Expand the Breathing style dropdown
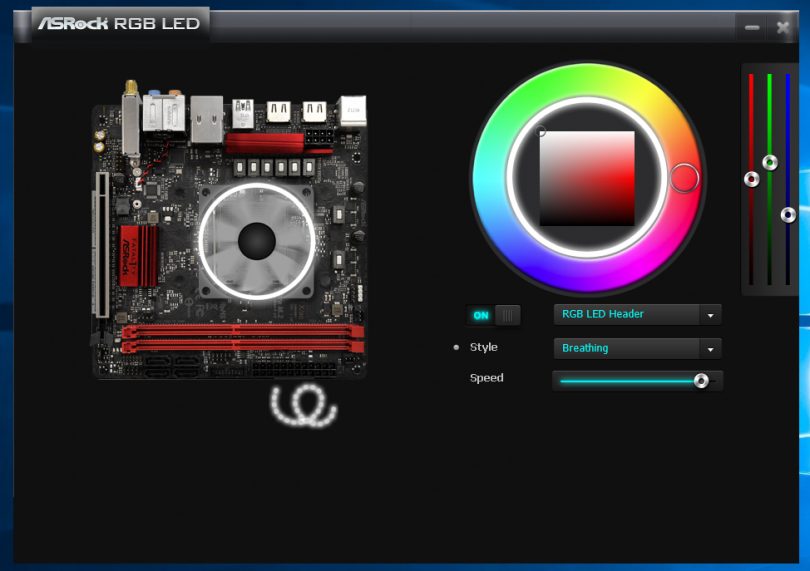Screen dimensions: 810x571 pos(627,349)
